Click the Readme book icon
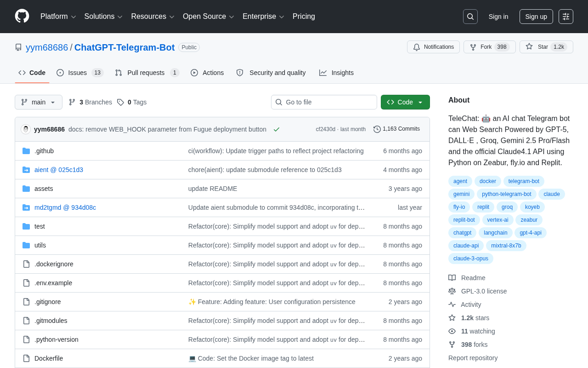Image resolution: width=588 pixels, height=368 pixels. (x=452, y=278)
